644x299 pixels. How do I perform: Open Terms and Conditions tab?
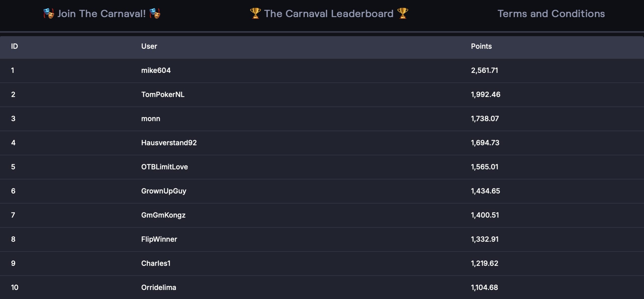551,14
